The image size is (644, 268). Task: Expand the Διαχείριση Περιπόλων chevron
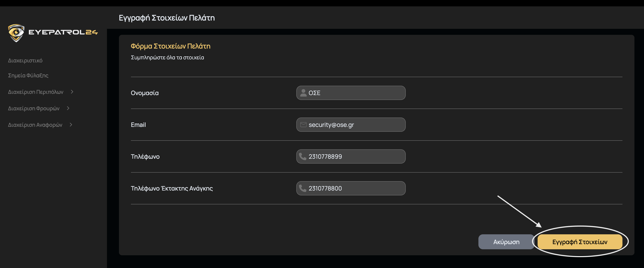tap(72, 92)
